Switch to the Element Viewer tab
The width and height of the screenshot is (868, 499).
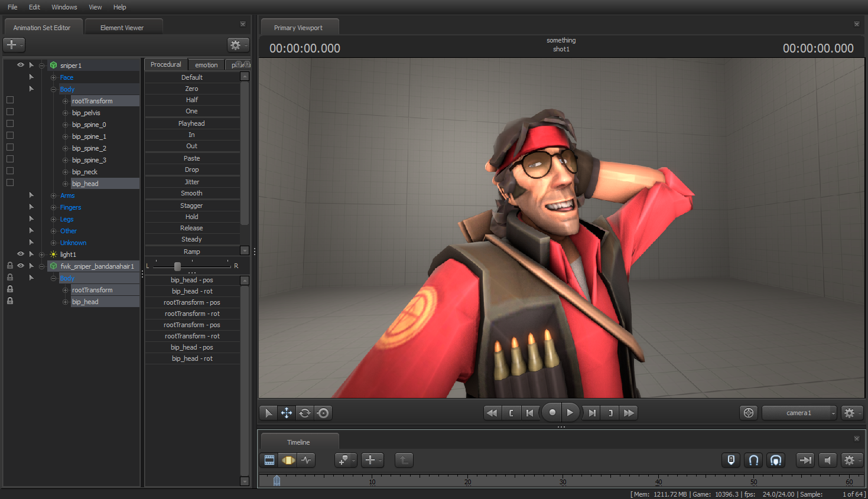[x=122, y=27]
